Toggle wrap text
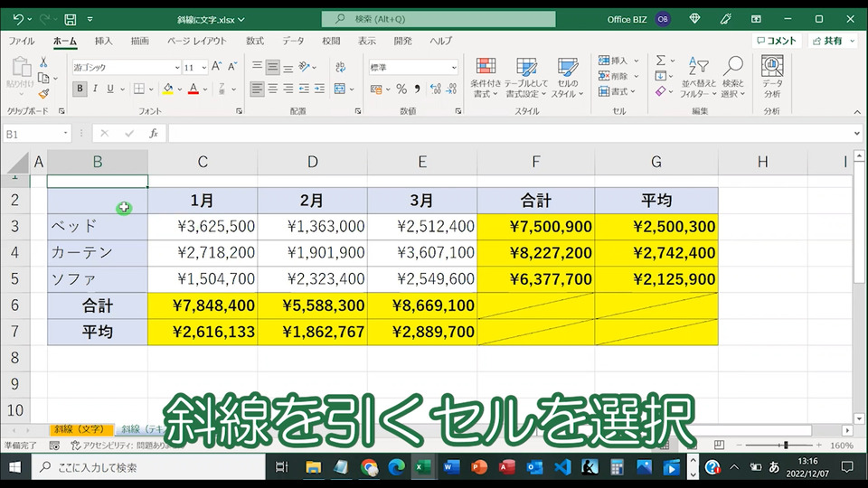 pos(341,67)
